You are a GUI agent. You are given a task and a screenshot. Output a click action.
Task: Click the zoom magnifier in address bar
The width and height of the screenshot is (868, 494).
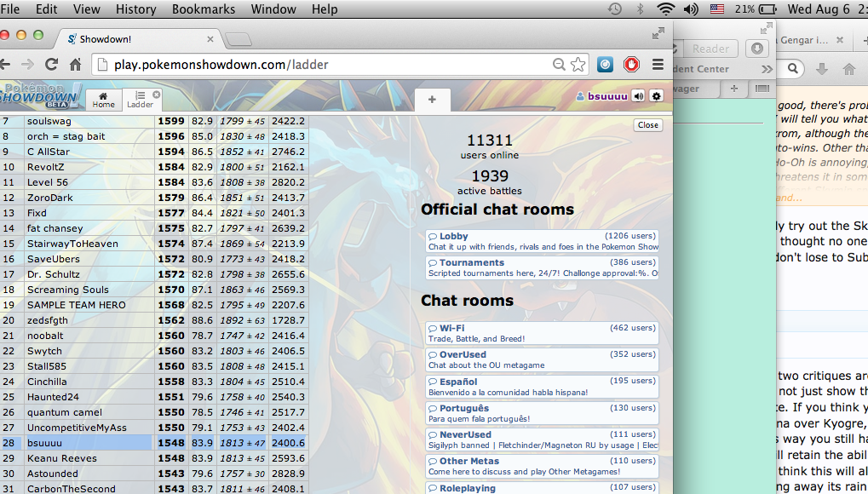point(559,65)
